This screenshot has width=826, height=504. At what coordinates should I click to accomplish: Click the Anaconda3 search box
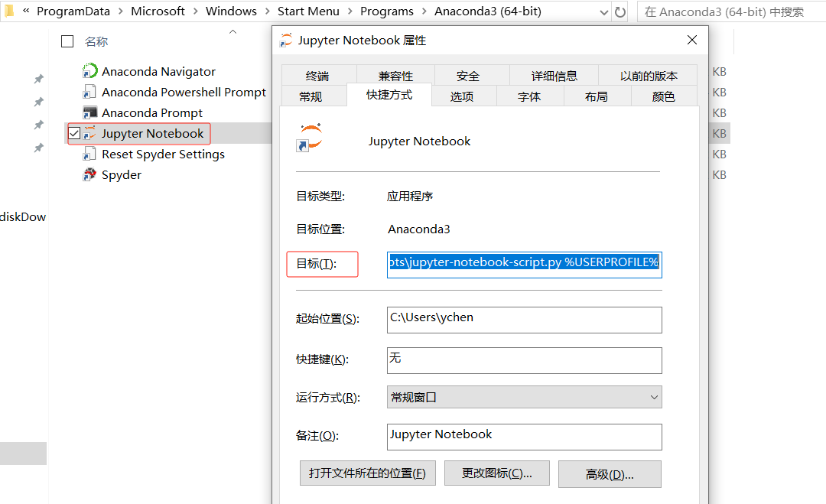(x=731, y=11)
